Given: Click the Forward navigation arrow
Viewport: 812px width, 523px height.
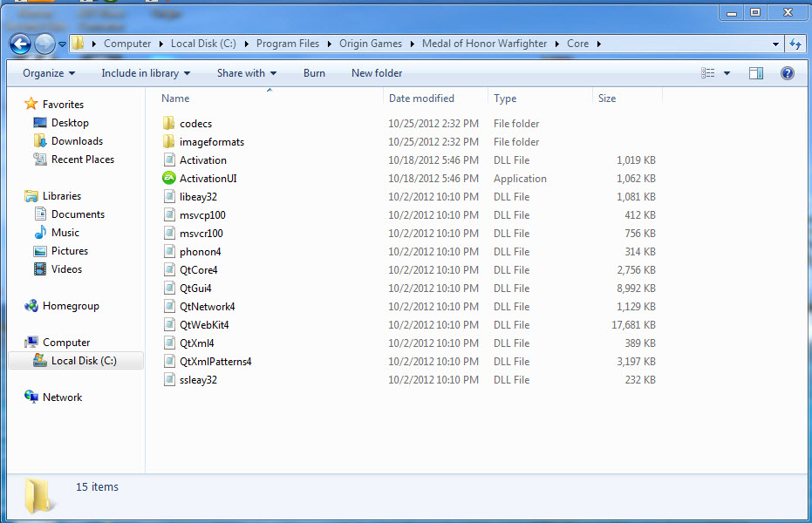Looking at the screenshot, I should [x=45, y=44].
